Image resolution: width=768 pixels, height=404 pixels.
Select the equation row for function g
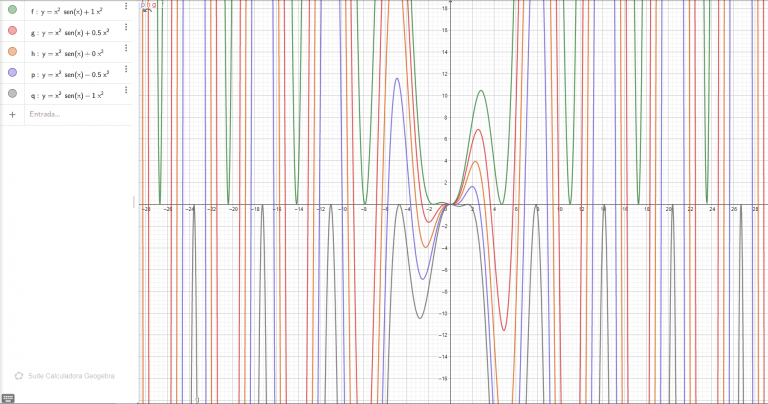click(71, 32)
